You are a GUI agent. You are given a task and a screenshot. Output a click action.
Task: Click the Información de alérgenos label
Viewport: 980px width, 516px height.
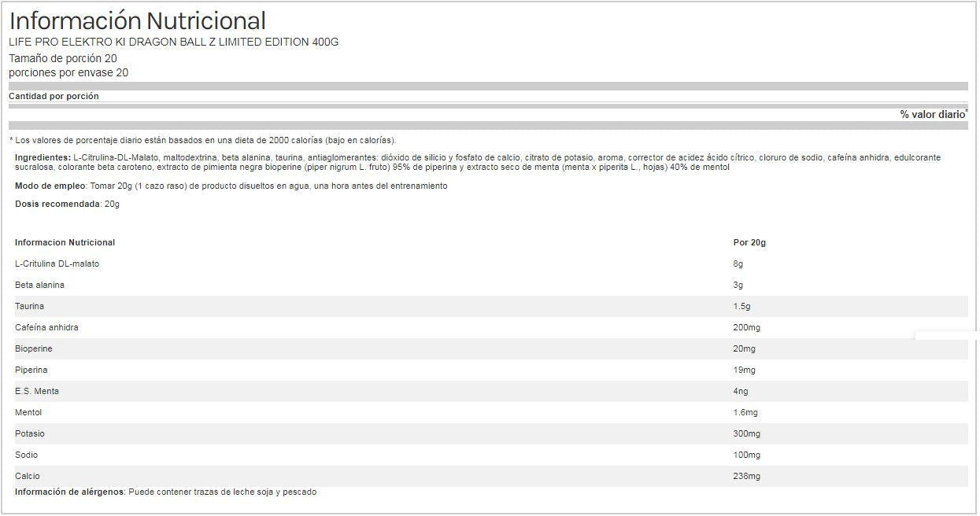pos(70,492)
